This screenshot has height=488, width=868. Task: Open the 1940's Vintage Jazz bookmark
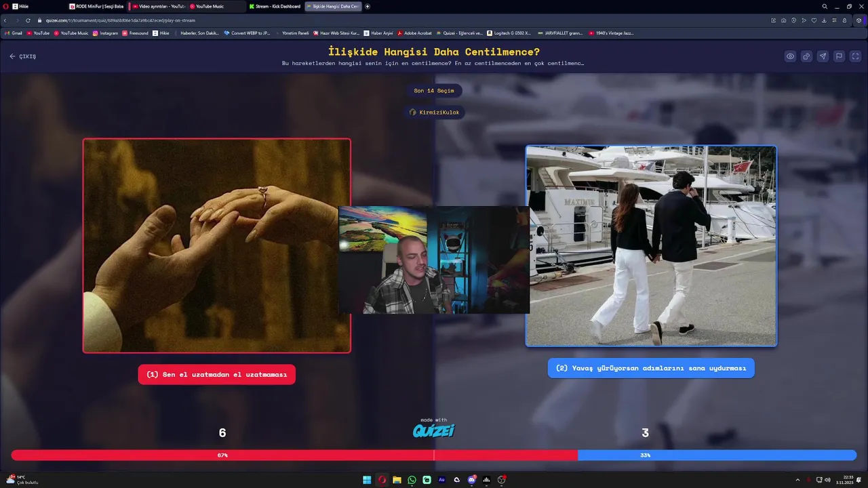(x=611, y=33)
